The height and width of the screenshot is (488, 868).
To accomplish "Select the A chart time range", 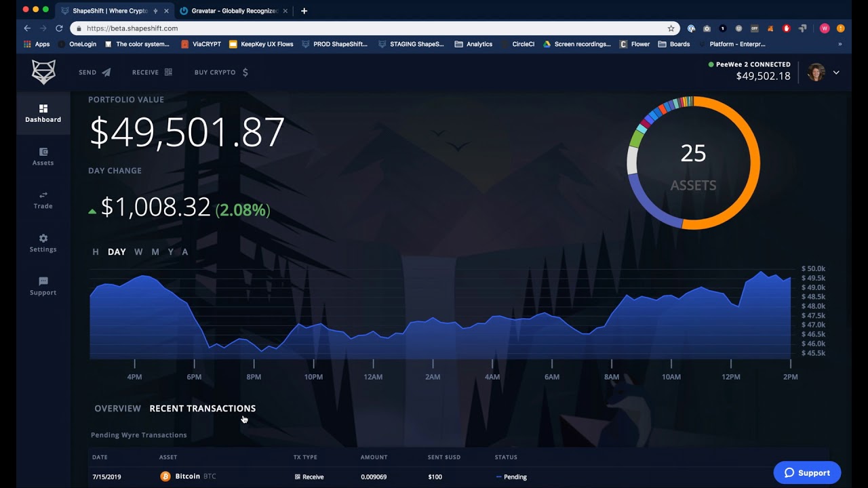I will (x=185, y=251).
